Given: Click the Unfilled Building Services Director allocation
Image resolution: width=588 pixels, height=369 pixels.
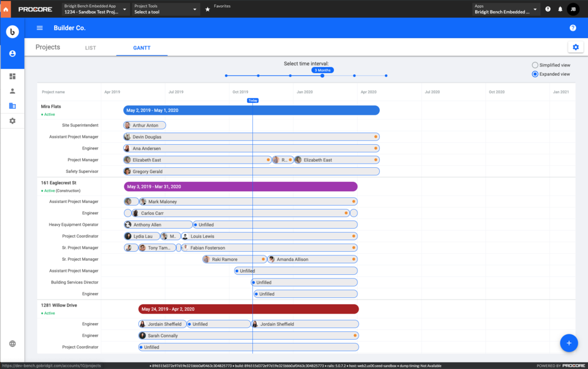Looking at the screenshot, I should (304, 282).
